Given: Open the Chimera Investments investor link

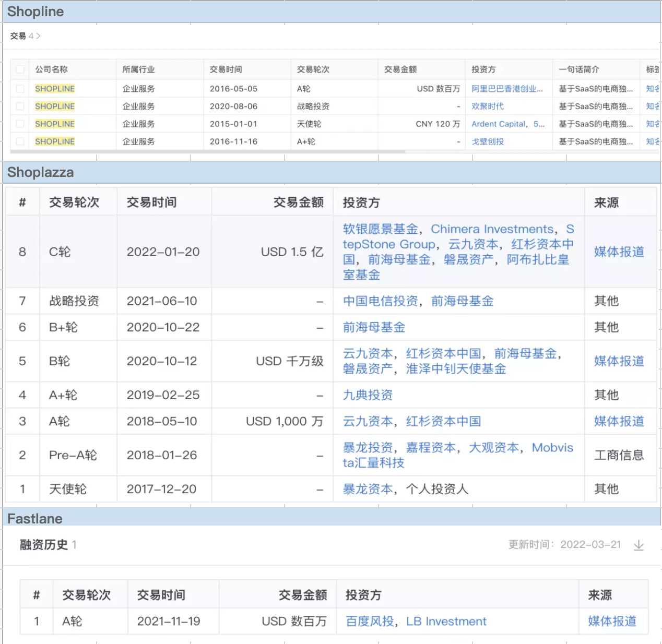Looking at the screenshot, I should point(492,229).
